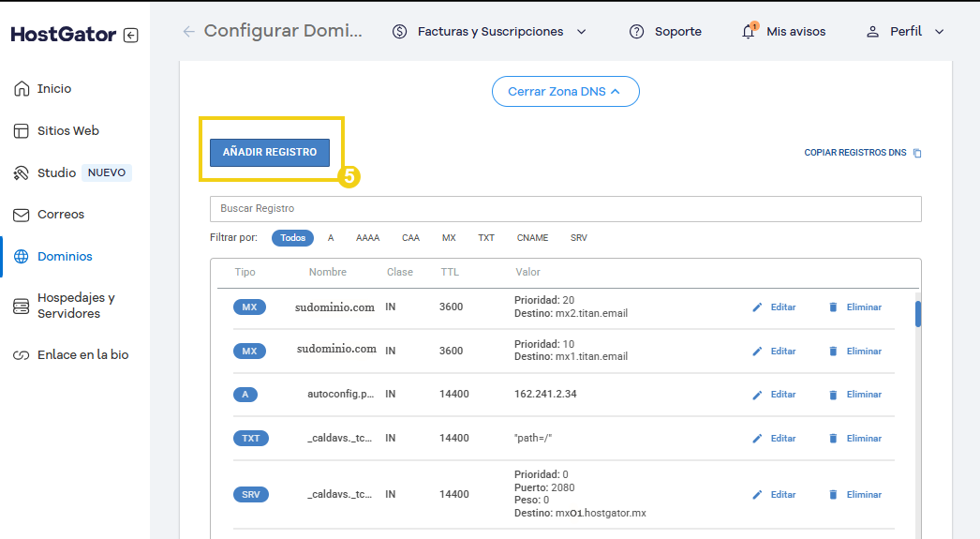Click pencil icon for MX mx2.titan.email record
The width and height of the screenshot is (980, 539).
coord(757,307)
